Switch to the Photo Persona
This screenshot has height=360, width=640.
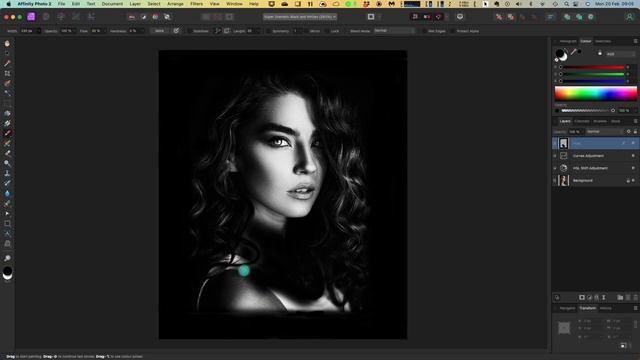pos(31,17)
